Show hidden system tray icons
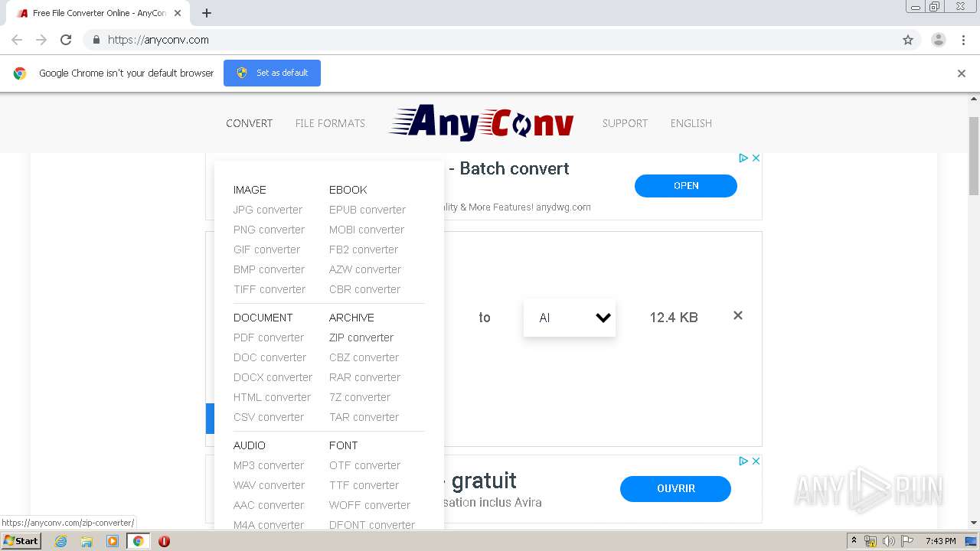The height and width of the screenshot is (551, 980). [x=854, y=541]
